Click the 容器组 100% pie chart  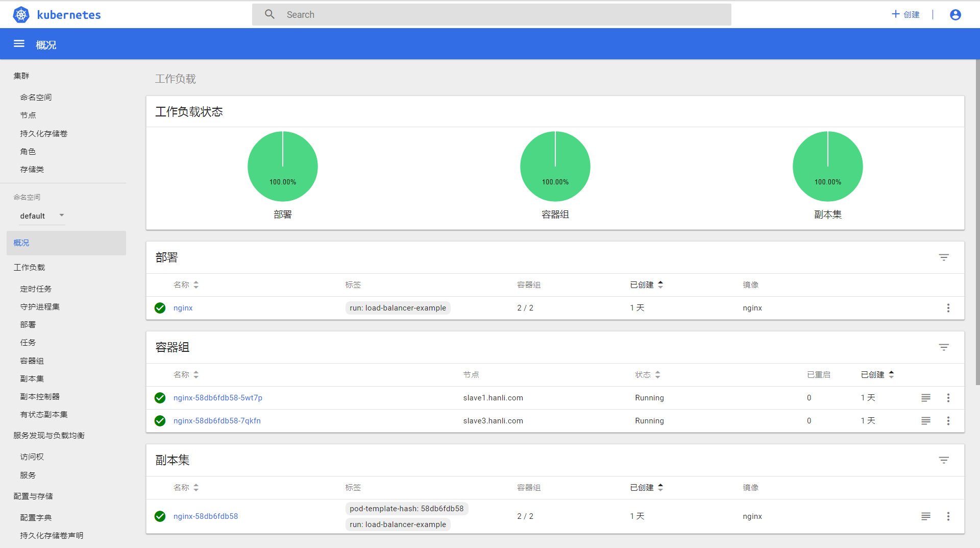(555, 166)
